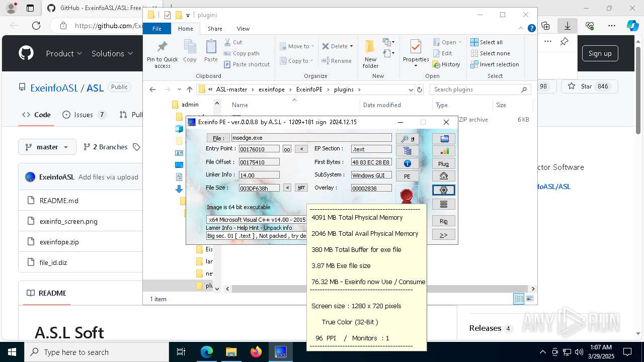The image size is (644, 362).
Task: Click the Sign up button on GitHub
Action: click(x=600, y=53)
